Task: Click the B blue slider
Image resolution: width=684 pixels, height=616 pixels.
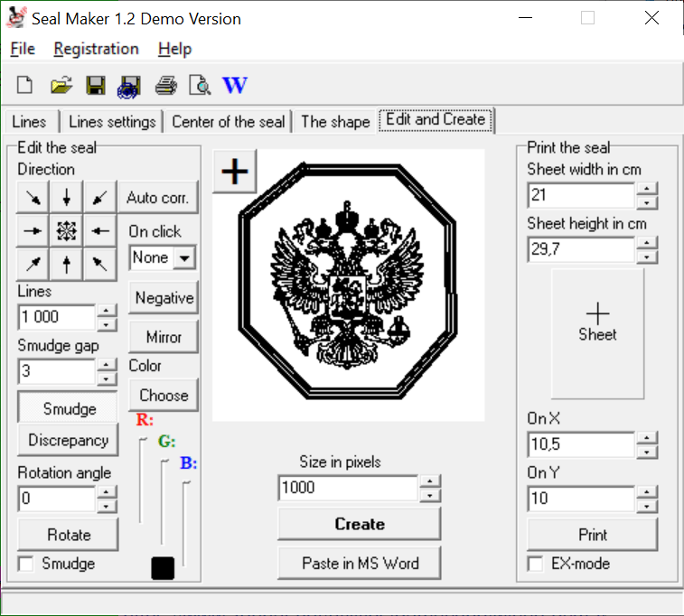Action: pyautogui.click(x=184, y=523)
